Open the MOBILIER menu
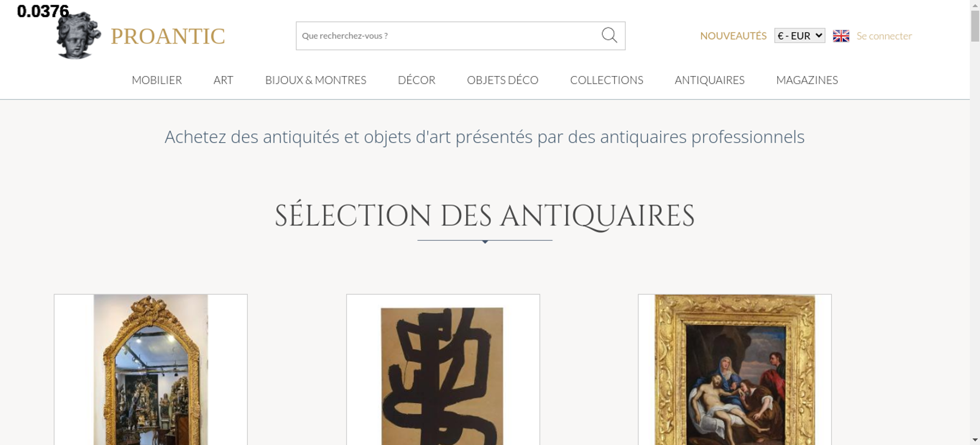 click(x=157, y=80)
